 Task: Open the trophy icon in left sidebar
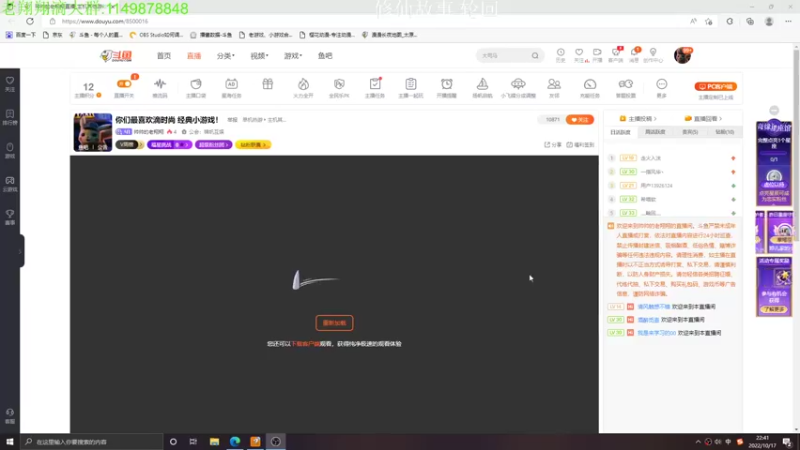point(10,217)
